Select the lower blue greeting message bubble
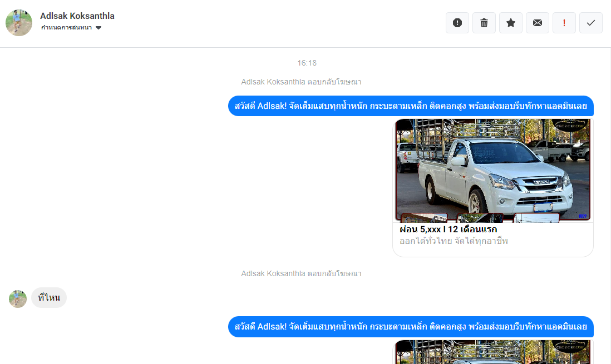The image size is (611, 364). 411,327
